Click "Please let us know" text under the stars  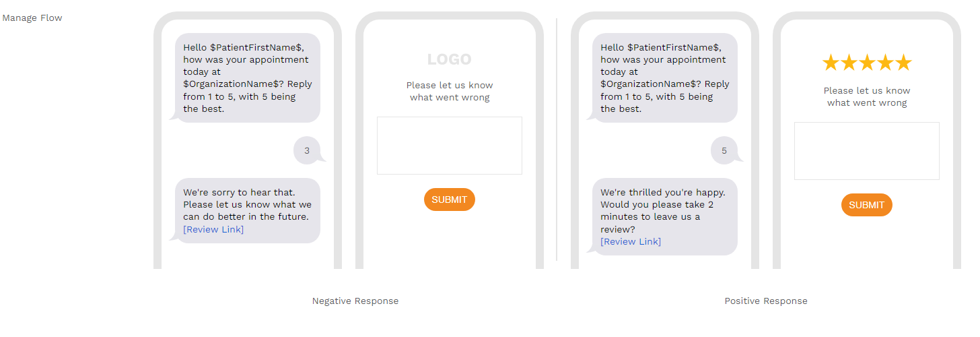[867, 91]
